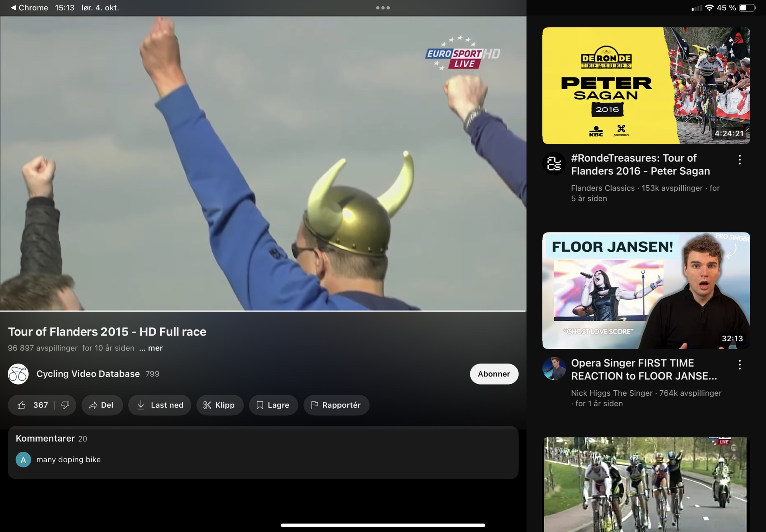Download the video with Last ned
This screenshot has width=766, height=532.
[x=160, y=405]
